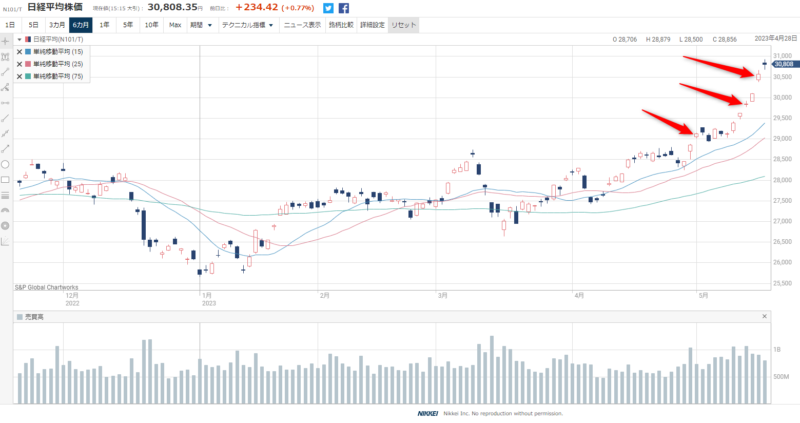This screenshot has height=423, width=800.
Task: Click the 30,808.35 current price
Action: (172, 7)
